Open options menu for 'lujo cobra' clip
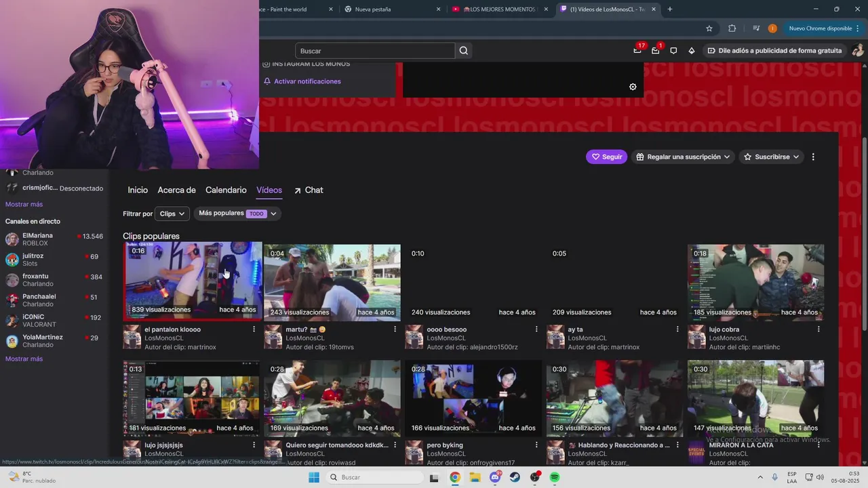This screenshot has width=868, height=488. click(x=818, y=329)
